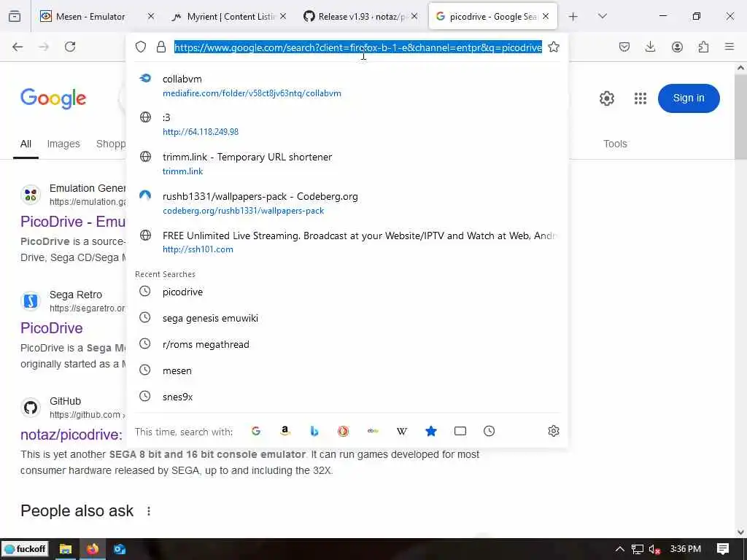Open the notaz/picodrive GitHub result
747x560 pixels.
tap(71, 435)
